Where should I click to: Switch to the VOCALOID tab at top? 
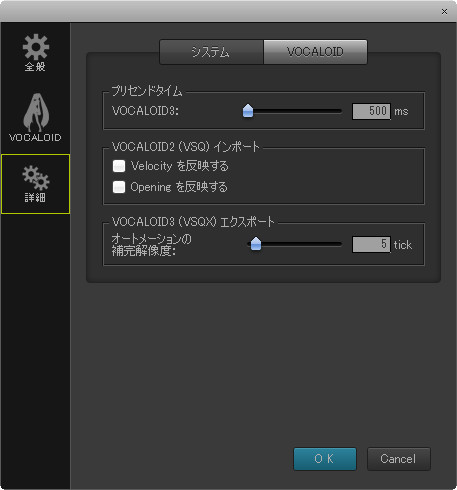[315, 52]
